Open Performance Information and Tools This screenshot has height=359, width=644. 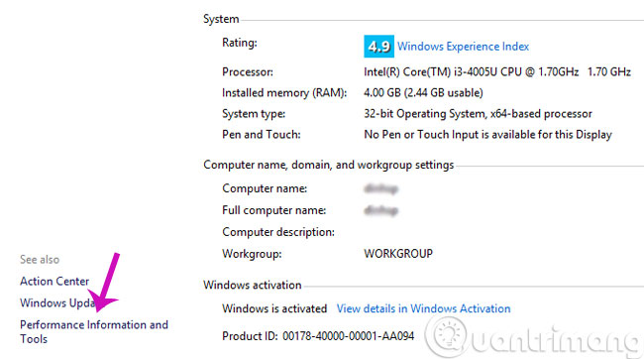click(x=94, y=332)
